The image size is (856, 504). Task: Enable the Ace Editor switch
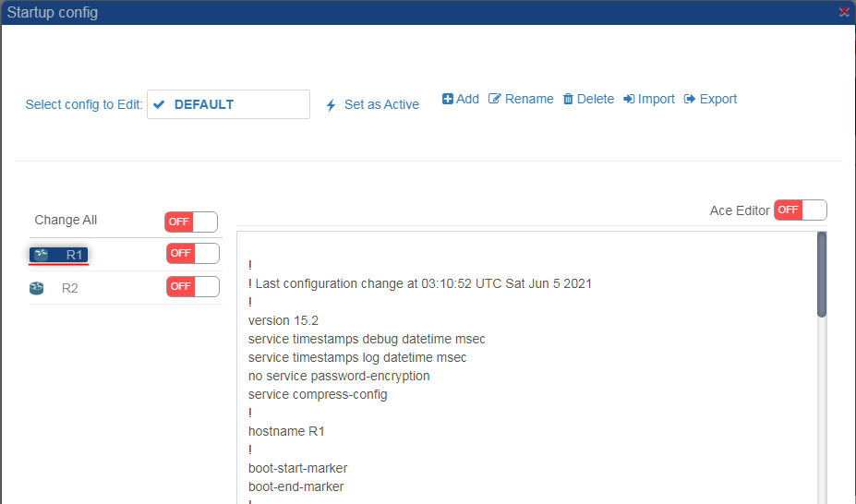801,210
